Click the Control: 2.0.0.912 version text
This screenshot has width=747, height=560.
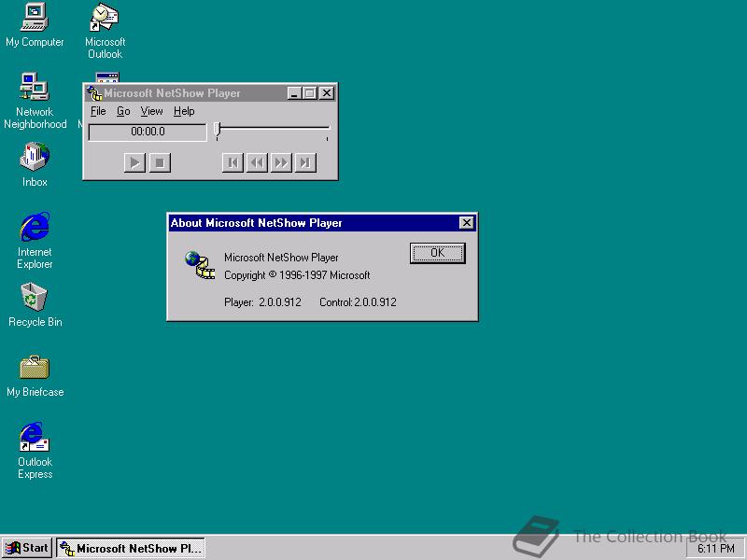point(358,301)
